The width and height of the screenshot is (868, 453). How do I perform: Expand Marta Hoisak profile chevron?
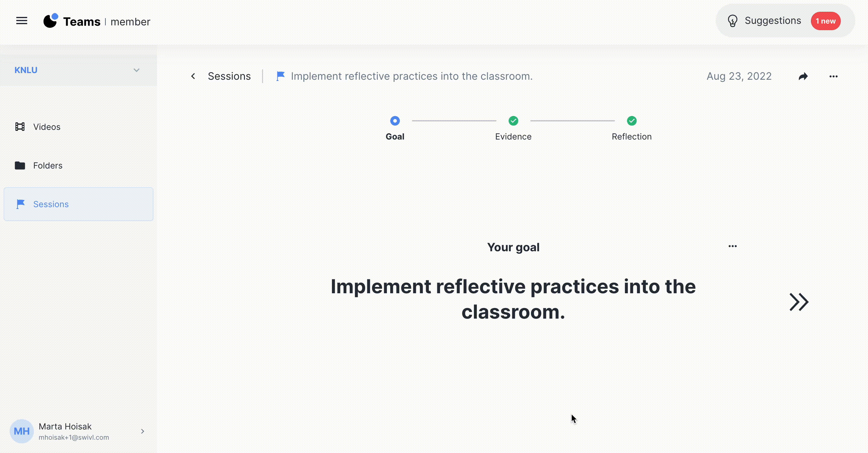coord(143,431)
